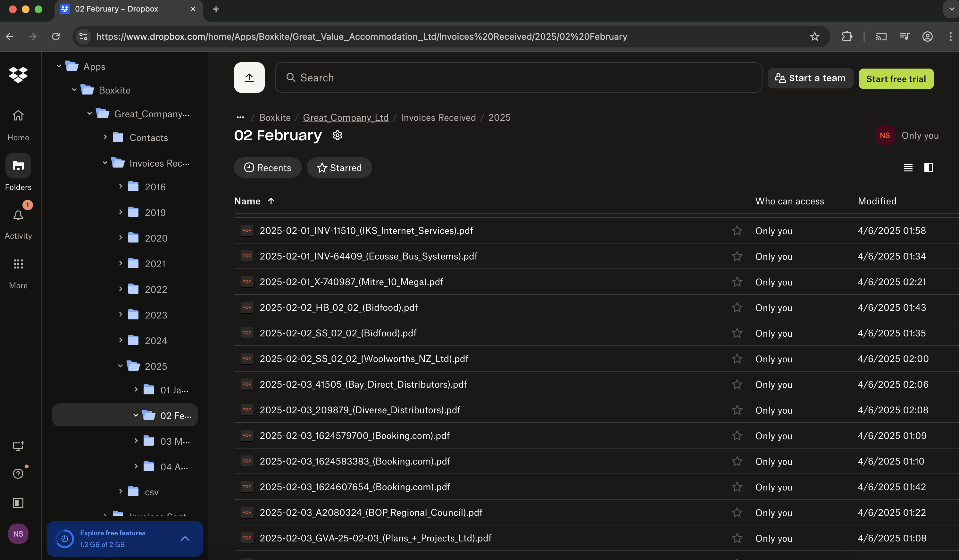Star the Woolworths_NZ_Ltd invoice file
This screenshot has width=959, height=560.
pos(737,359)
